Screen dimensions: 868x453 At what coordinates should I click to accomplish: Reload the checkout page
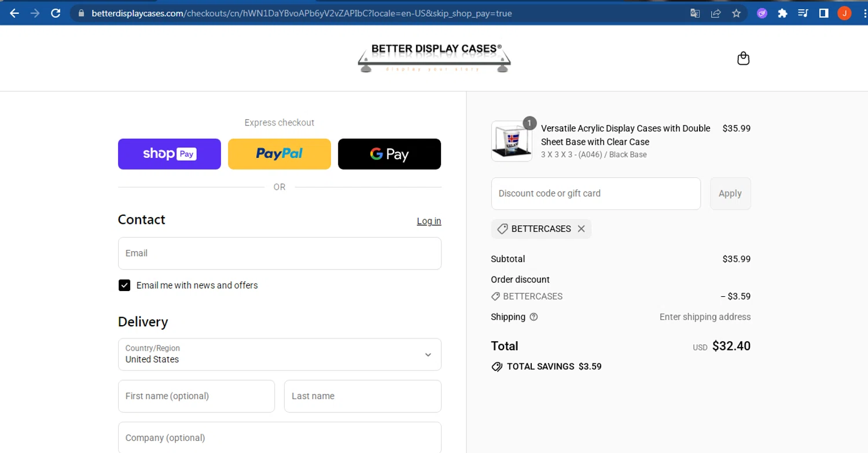56,13
